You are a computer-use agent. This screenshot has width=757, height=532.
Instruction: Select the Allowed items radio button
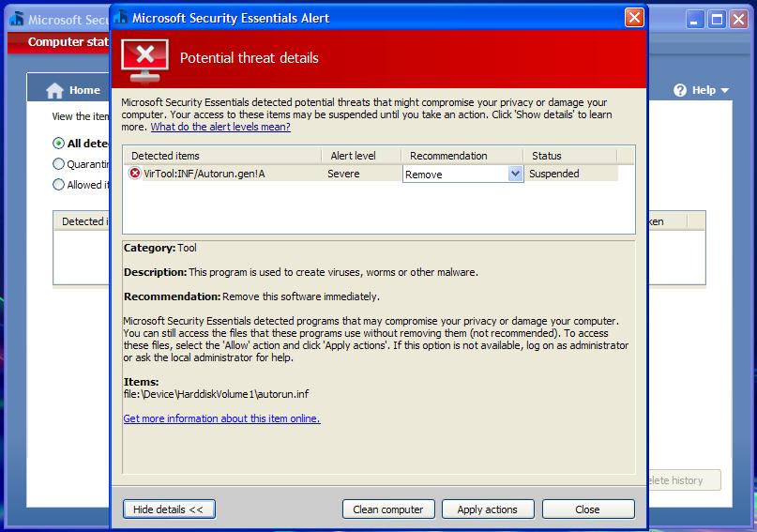58,185
